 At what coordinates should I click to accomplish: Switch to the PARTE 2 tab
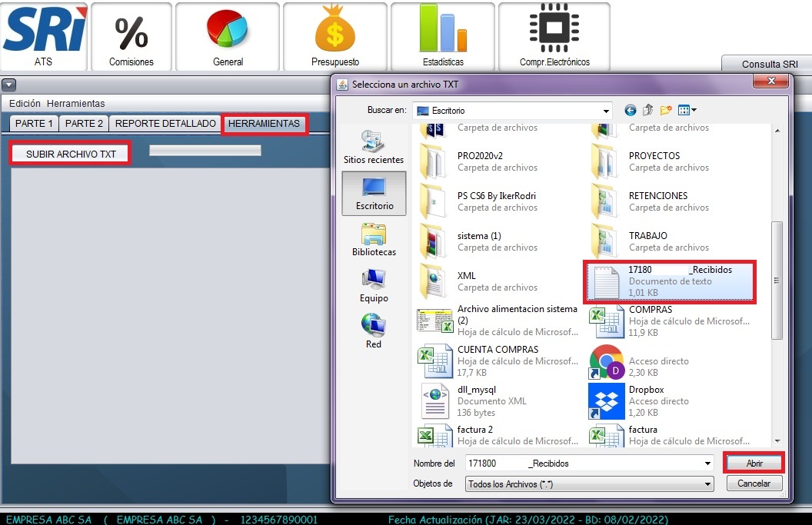point(84,124)
